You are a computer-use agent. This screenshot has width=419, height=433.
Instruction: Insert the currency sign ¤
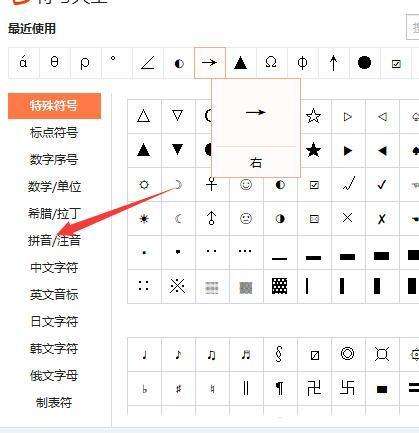382,354
